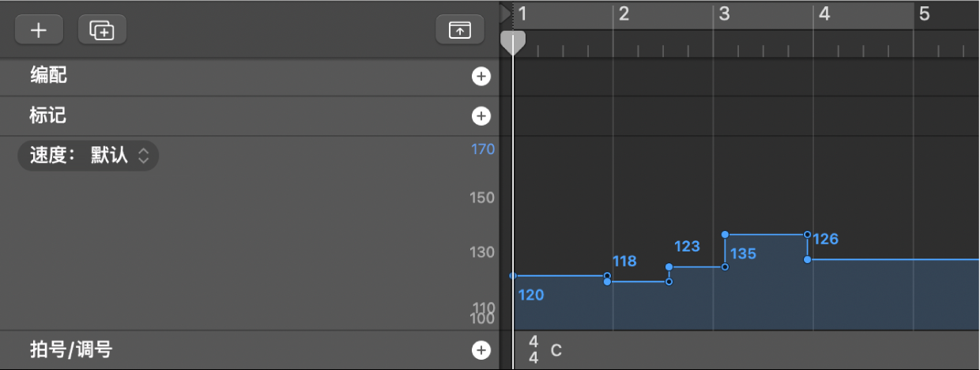Add a signature in 拍号/调号 row
The image size is (980, 370).
tap(481, 350)
